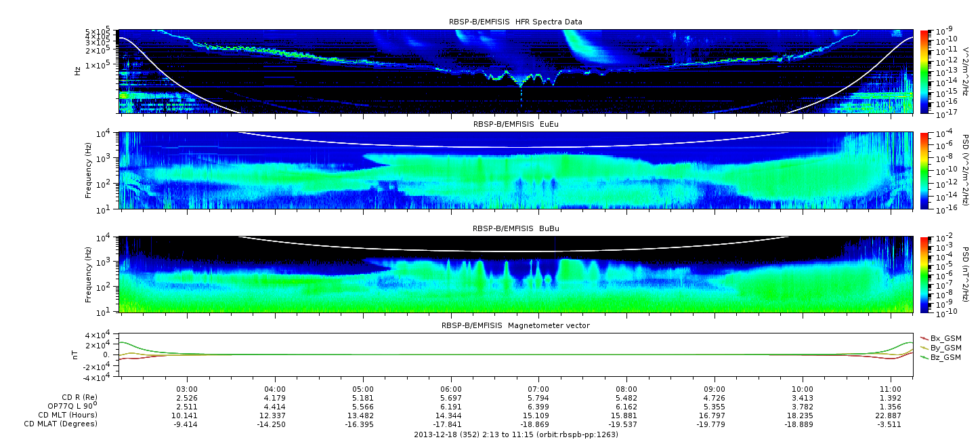Pick the Bz_GSM legend entry

(945, 357)
